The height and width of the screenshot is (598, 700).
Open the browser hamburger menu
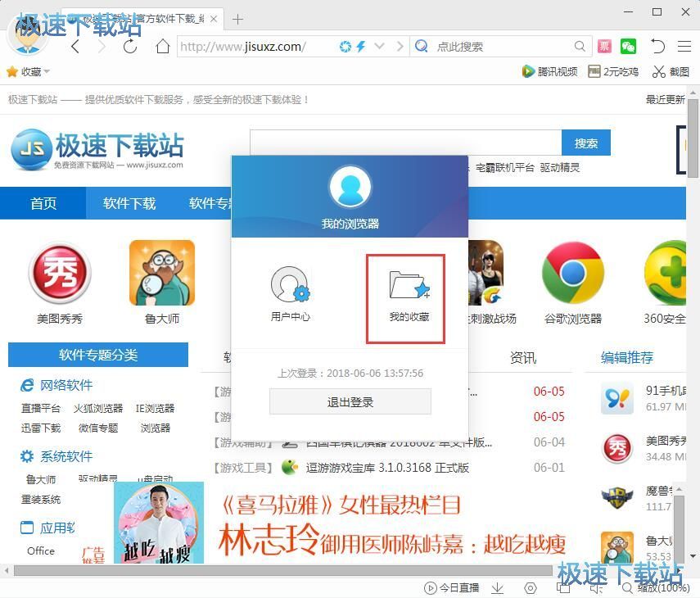(684, 46)
